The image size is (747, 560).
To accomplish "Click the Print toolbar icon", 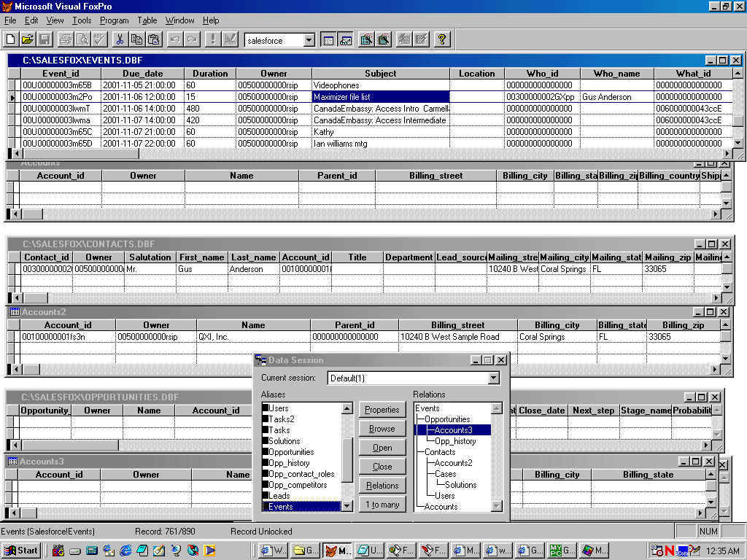I will point(65,39).
